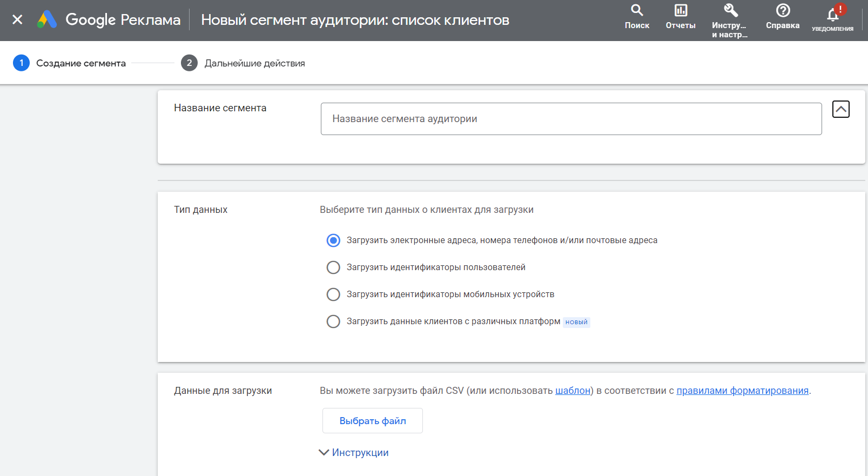868x476 pixels.
Task: Open the шаблон template link
Action: (573, 391)
